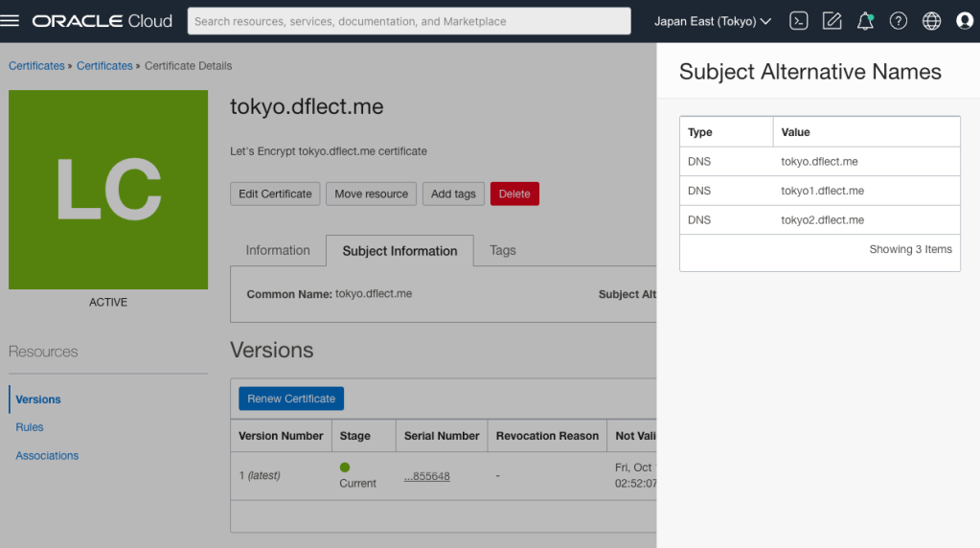980x548 pixels.
Task: Click the Oracle Cloud logo
Action: pyautogui.click(x=103, y=21)
